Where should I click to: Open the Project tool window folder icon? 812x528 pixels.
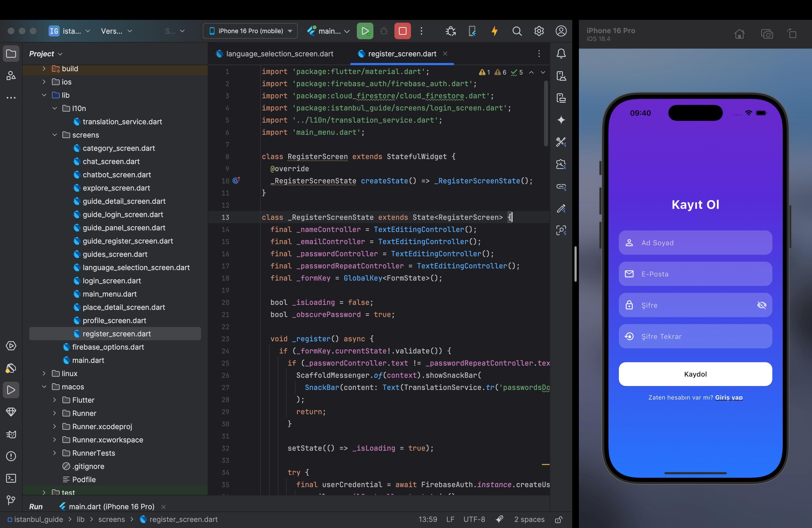click(11, 54)
